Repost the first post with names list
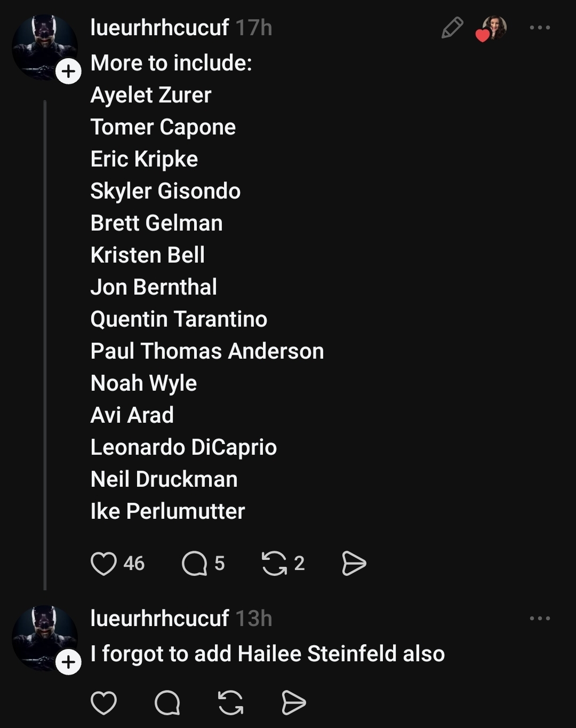Screen dimensions: 576x728 [275, 564]
